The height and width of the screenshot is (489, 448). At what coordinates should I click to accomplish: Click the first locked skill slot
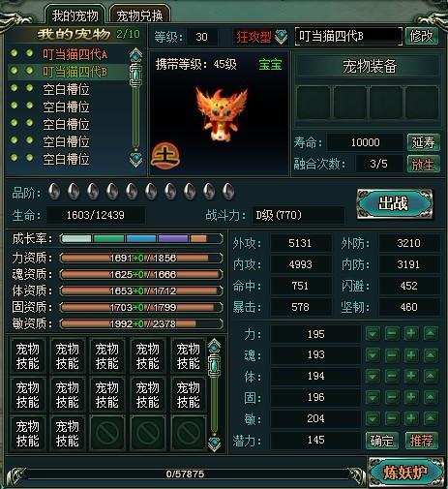click(x=107, y=433)
